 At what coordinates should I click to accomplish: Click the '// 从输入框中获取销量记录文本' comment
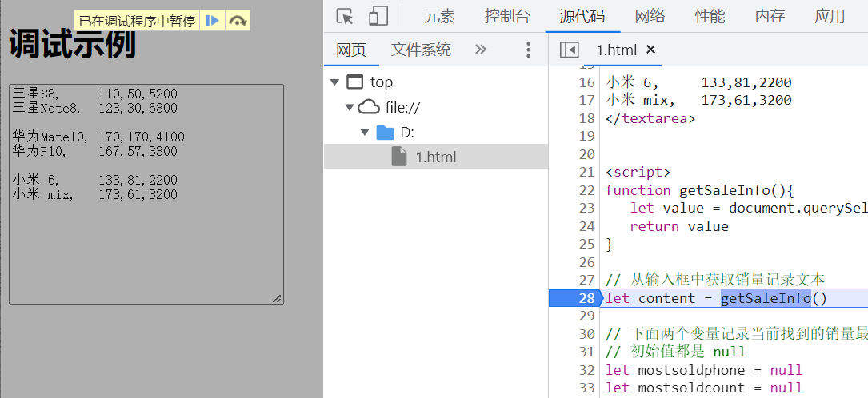pos(715,281)
